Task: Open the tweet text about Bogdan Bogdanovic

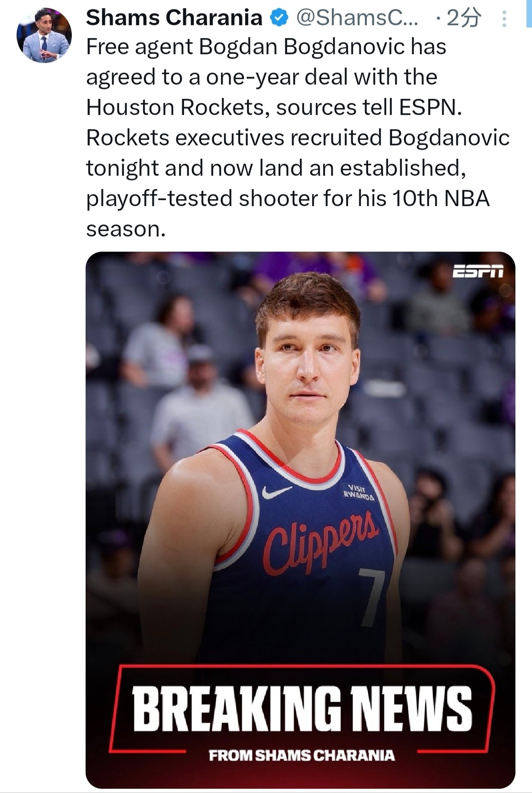Action: coord(298,138)
